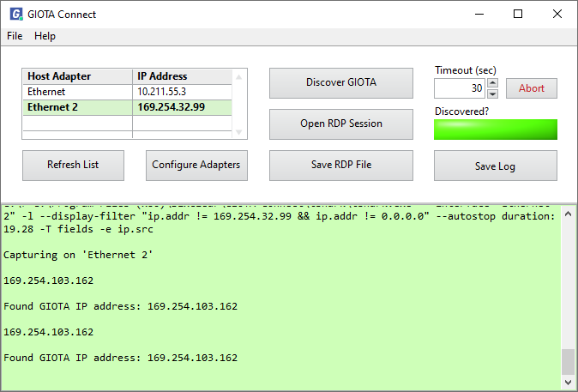This screenshot has width=578, height=392.
Task: Maximize the GIOTA Connect window
Action: [x=518, y=14]
